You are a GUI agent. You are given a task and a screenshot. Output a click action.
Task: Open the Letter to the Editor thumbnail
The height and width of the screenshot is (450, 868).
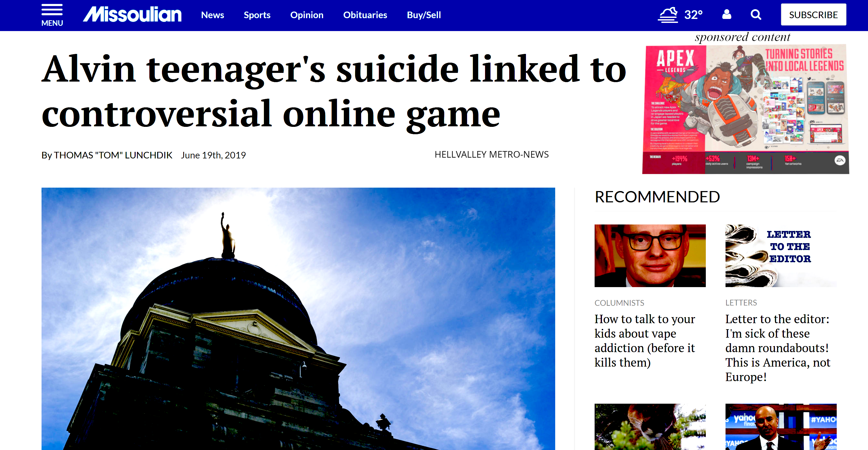tap(780, 256)
